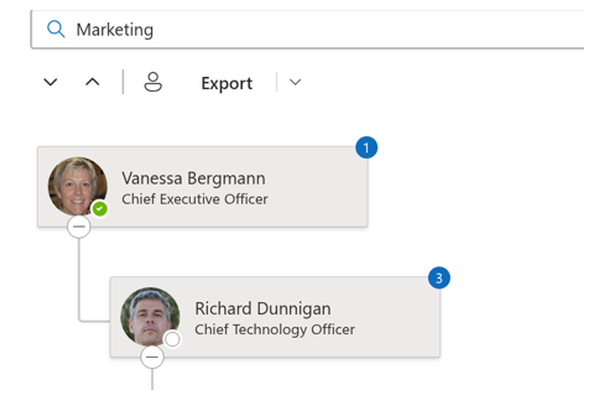Click Richard Dunnigan's offline presence indicator

(x=173, y=339)
